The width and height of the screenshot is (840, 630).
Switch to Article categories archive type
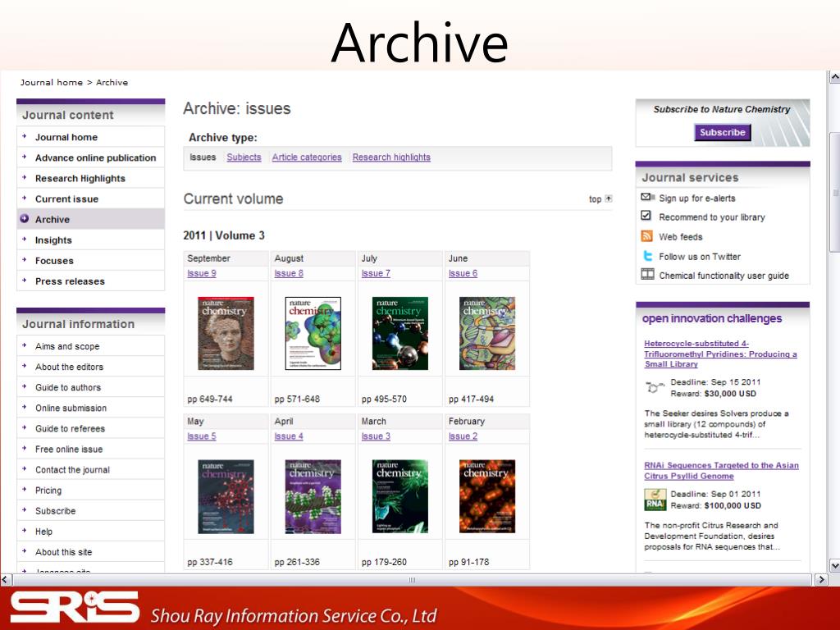point(307,157)
